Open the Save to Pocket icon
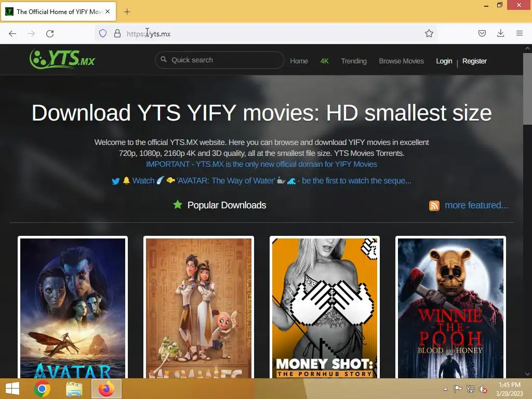Screen dimensions: 532x399 (x=482, y=33)
